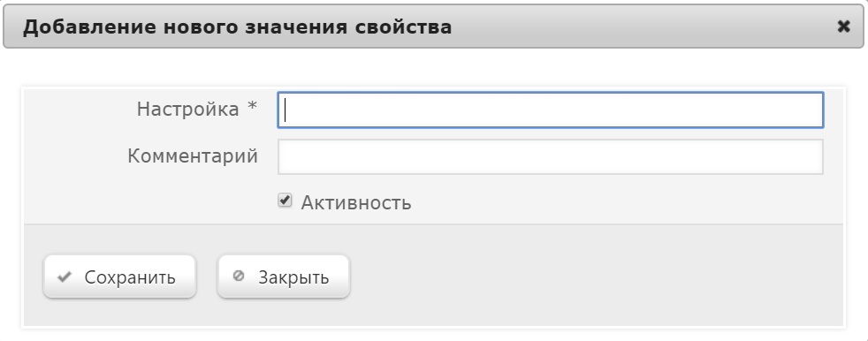Click the Комментарий field label
The image size is (868, 341).
(x=193, y=156)
